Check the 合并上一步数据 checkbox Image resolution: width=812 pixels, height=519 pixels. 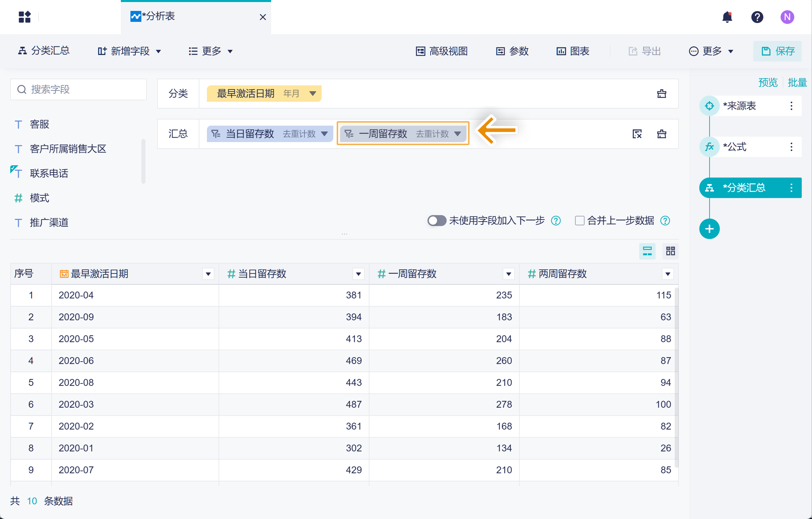point(579,221)
